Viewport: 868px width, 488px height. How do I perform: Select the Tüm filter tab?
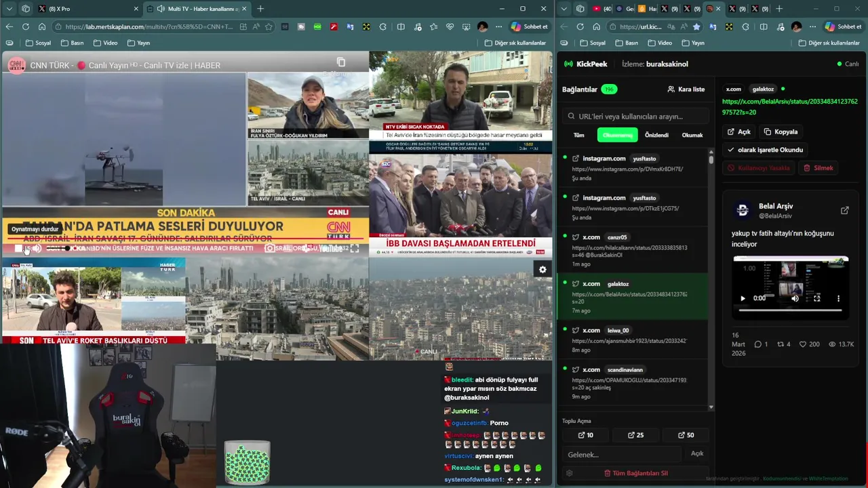click(578, 135)
